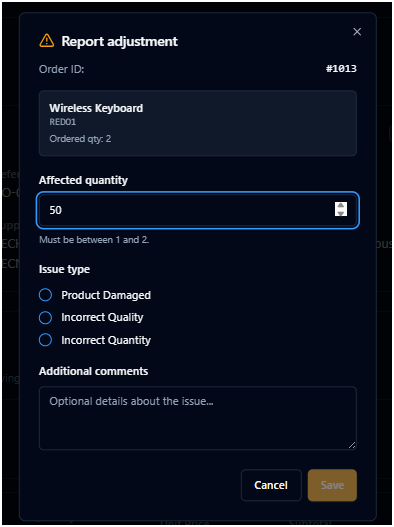Select the Incorrect Quantity radio button
Viewport: 394px width, 527px height.
(x=45, y=340)
